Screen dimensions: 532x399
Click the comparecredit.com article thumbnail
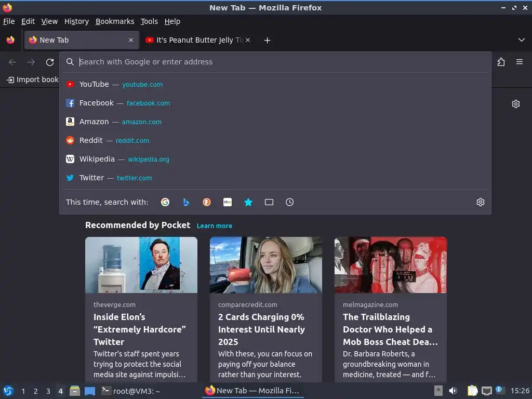266,265
